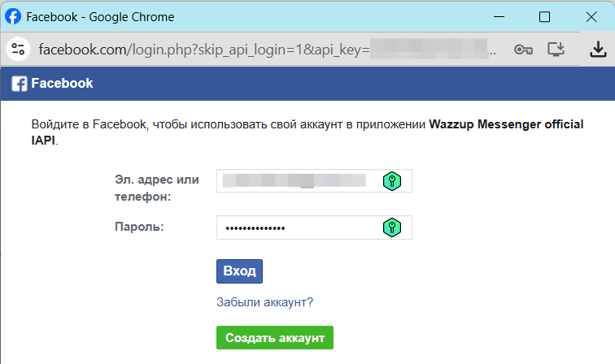The height and width of the screenshot is (364, 615).
Task: Click the Создать аккаунт button
Action: tap(275, 337)
